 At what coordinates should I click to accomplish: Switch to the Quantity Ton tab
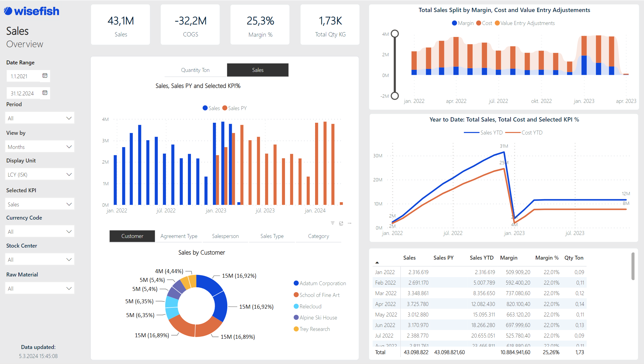tap(195, 70)
